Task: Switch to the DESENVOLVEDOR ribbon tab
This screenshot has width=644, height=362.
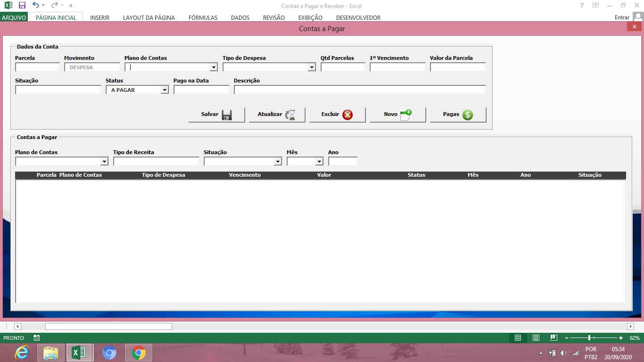Action: coord(358,17)
